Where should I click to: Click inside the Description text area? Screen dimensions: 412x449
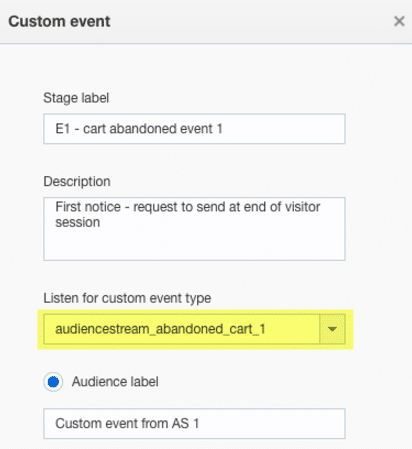[194, 229]
